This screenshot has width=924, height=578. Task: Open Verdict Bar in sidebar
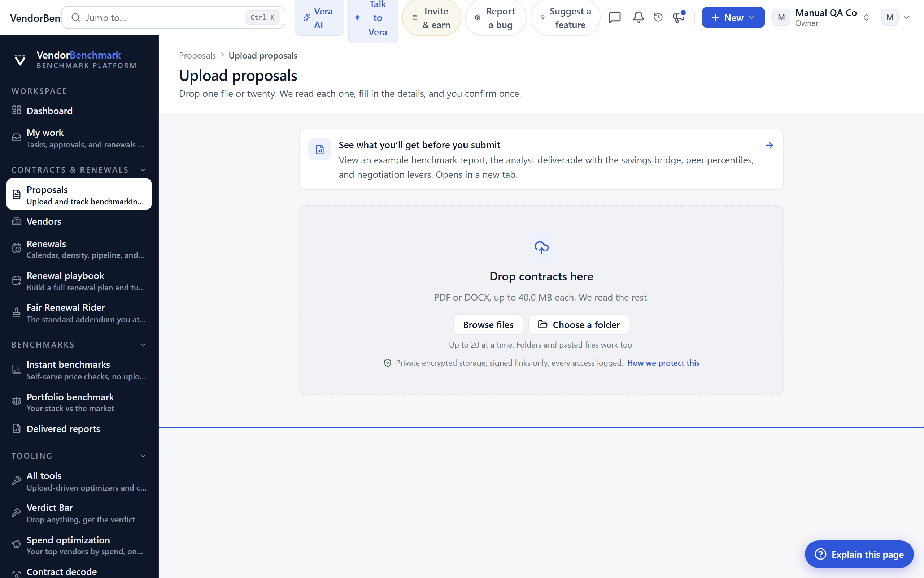point(79,513)
